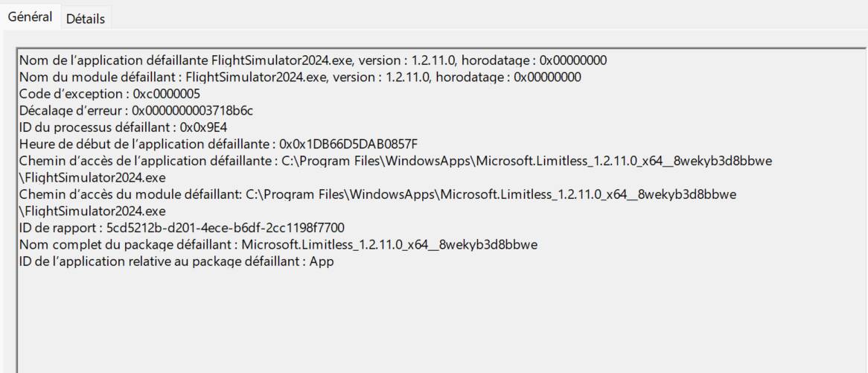
Task: Open the Détails tab
Action: pyautogui.click(x=86, y=18)
